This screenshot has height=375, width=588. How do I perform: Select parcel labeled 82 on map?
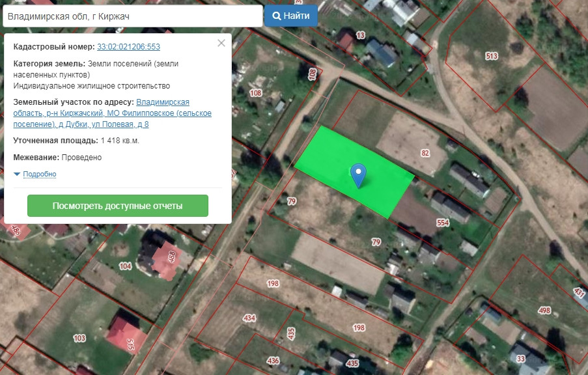coord(425,153)
